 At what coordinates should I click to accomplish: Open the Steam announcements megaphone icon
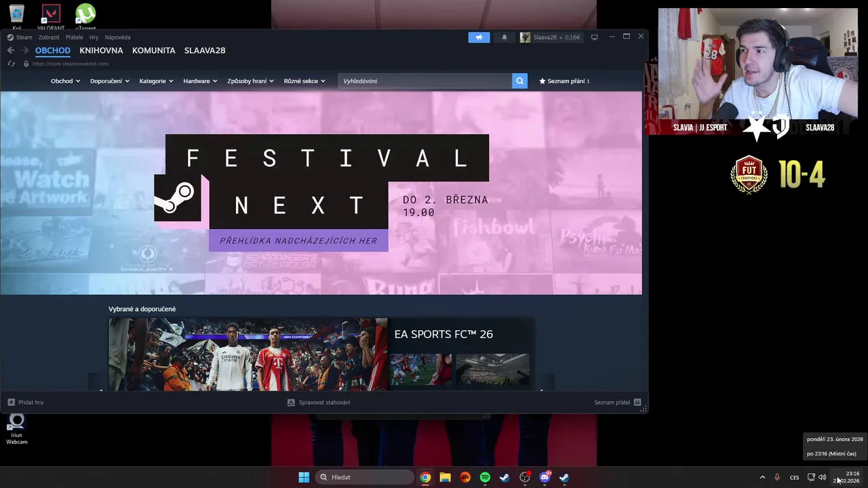(479, 37)
